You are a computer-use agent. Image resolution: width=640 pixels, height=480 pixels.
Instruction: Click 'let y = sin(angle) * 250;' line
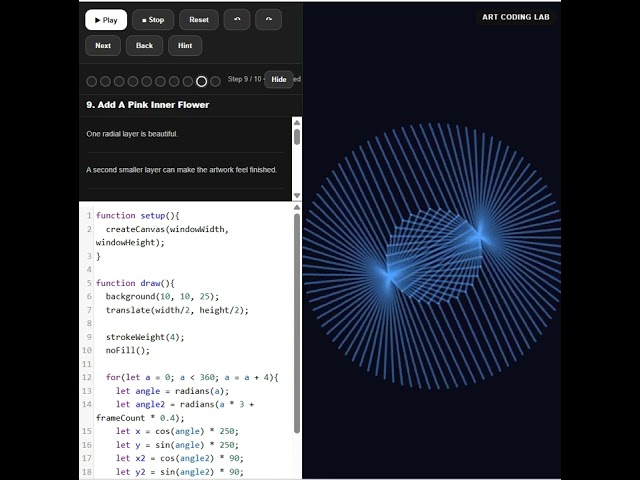177,445
